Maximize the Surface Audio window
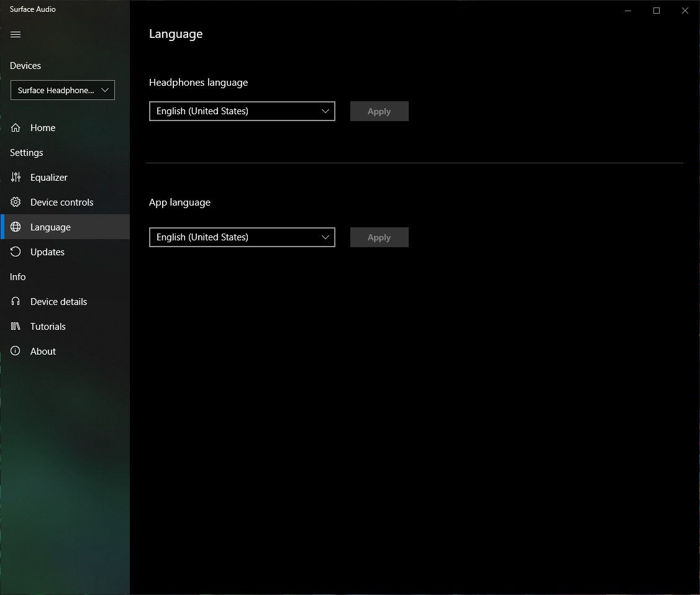The width and height of the screenshot is (700, 595). click(x=656, y=11)
